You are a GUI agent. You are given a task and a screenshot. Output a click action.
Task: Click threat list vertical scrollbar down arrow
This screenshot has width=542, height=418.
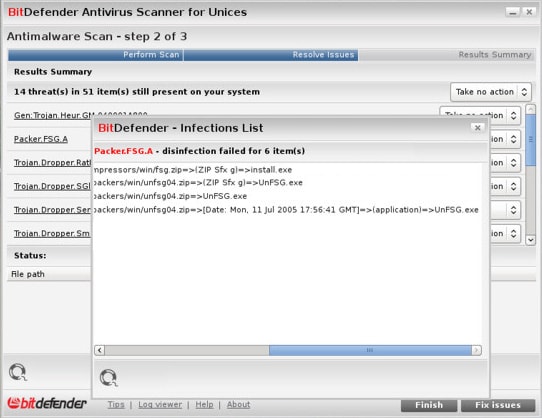531,240
